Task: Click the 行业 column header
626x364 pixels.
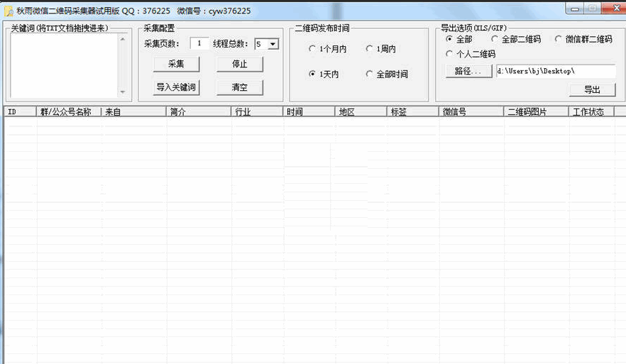Action: (257, 112)
